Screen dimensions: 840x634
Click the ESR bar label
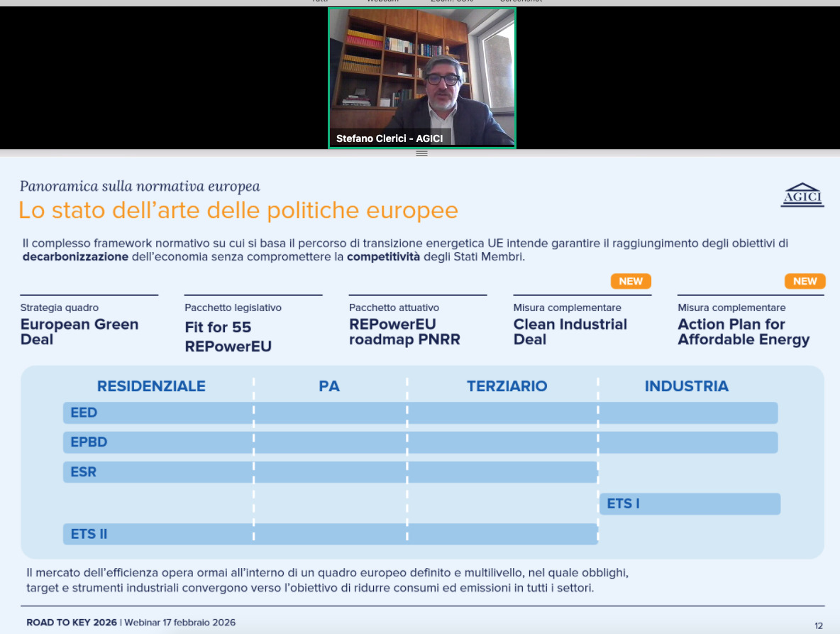(83, 472)
